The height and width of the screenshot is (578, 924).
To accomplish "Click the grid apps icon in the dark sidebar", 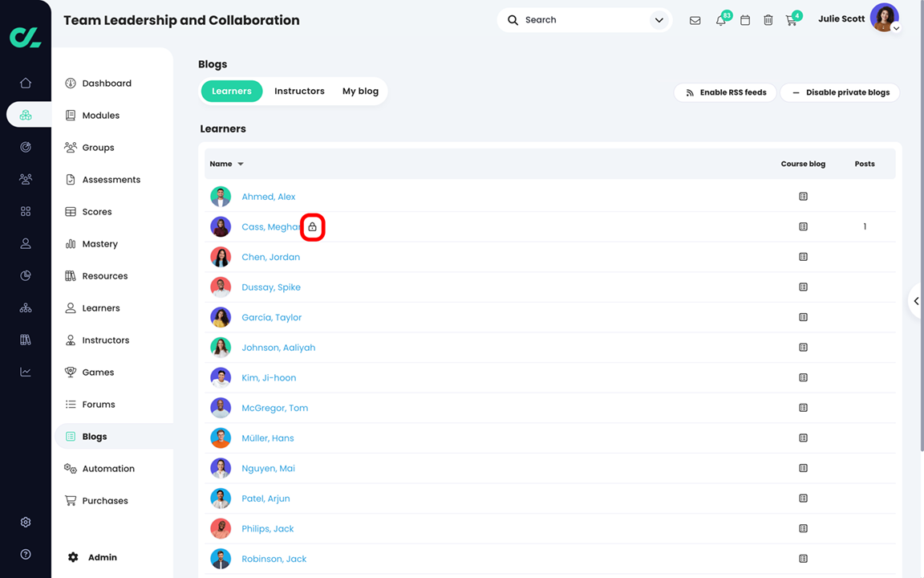I will point(26,211).
